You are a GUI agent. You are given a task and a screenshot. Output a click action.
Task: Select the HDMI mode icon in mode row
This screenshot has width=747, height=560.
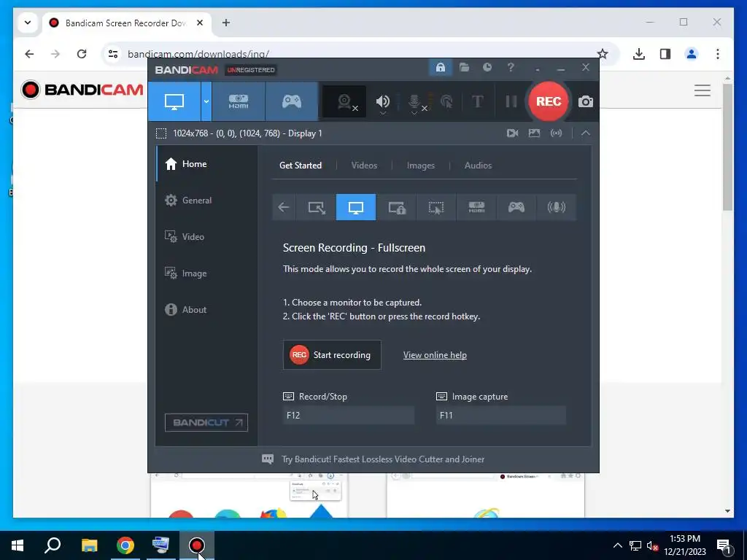click(476, 207)
